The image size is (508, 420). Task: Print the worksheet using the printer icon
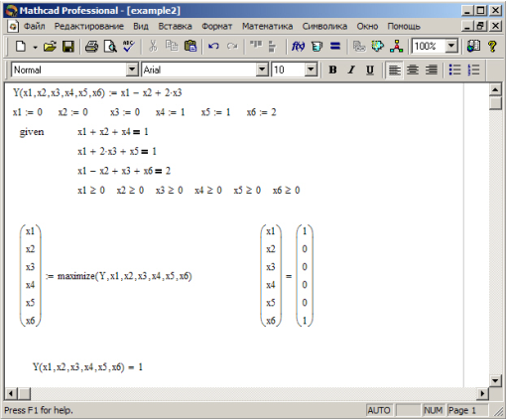[x=91, y=46]
